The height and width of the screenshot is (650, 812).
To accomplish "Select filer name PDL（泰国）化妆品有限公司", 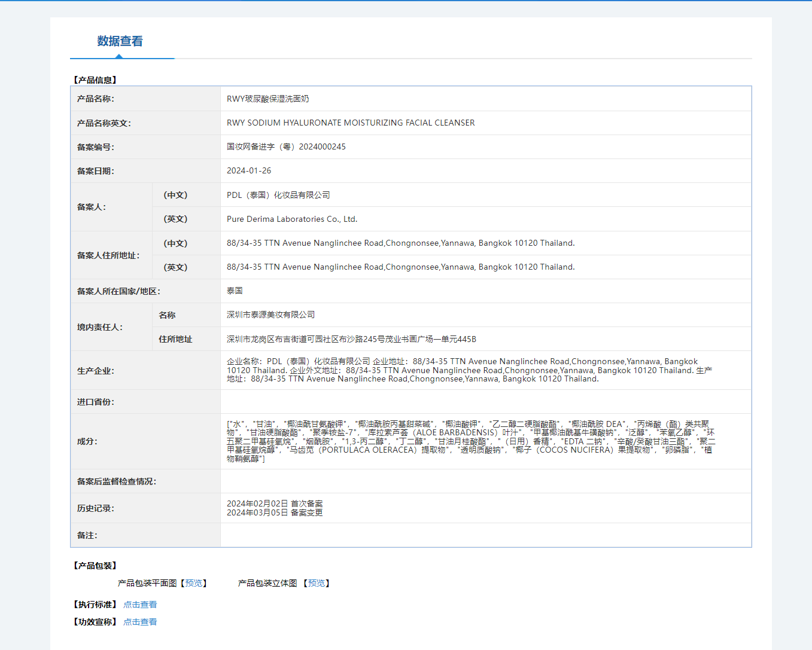I will coord(278,195).
